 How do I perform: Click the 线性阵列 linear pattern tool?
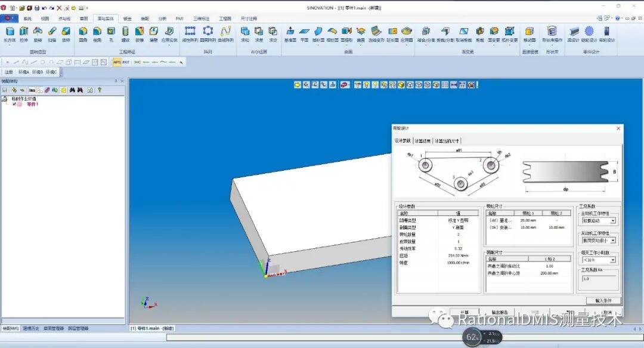coord(190,34)
